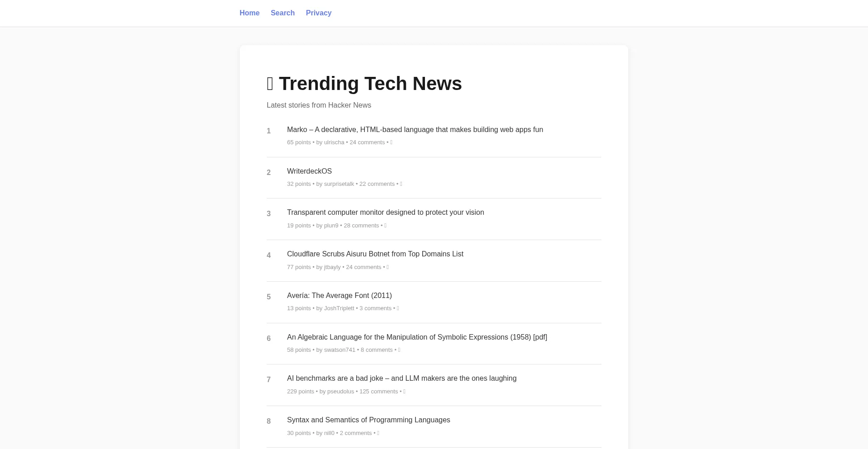Open the Cloudflare Scrubs Aisuru Botnet story
868x449 pixels.
(x=375, y=254)
